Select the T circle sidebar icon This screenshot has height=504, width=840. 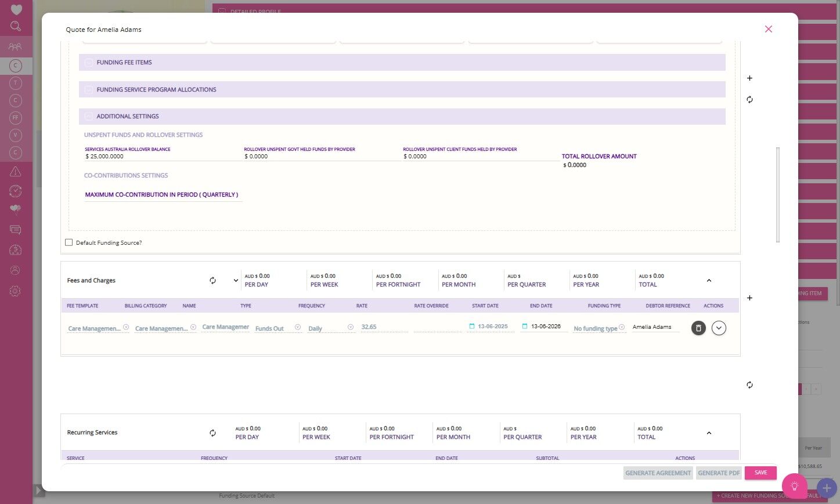[16, 83]
